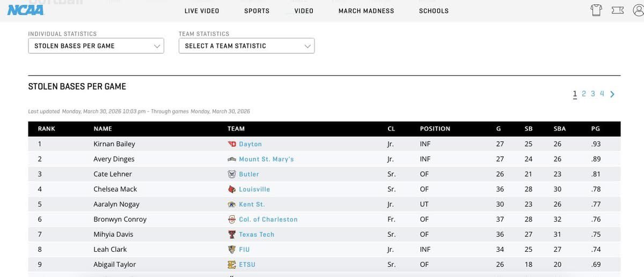Select player name Leah Clark
The image size is (644, 277).
pos(111,249)
